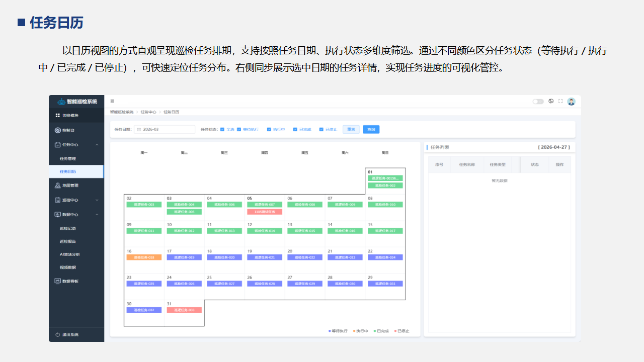Click 智能巡检系统 breadcrumb link
Image resolution: width=644 pixels, height=362 pixels.
click(x=122, y=112)
